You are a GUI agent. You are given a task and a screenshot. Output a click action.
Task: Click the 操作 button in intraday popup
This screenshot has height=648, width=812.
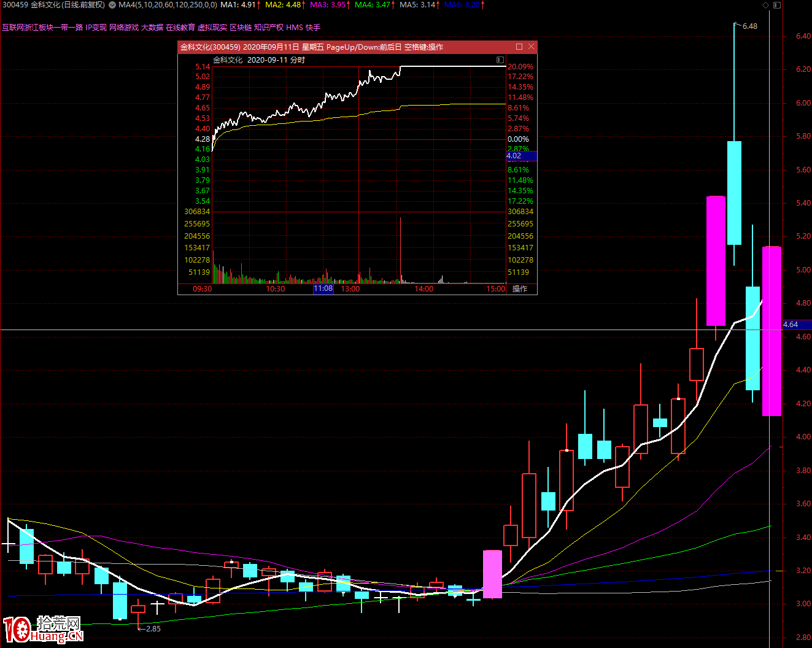click(x=520, y=289)
